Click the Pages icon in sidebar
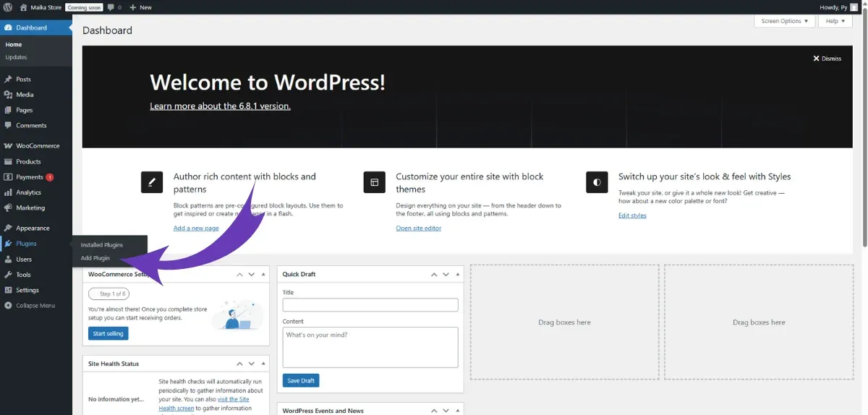 tap(8, 110)
